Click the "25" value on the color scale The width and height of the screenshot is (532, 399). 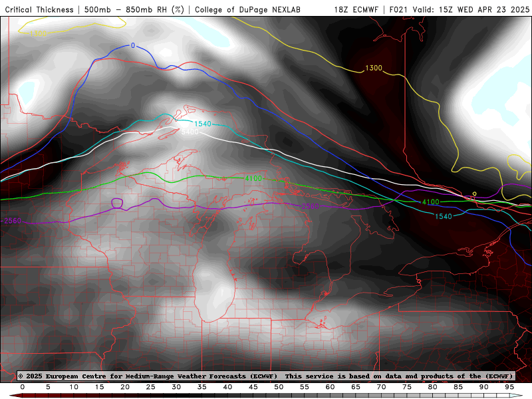coord(151,387)
